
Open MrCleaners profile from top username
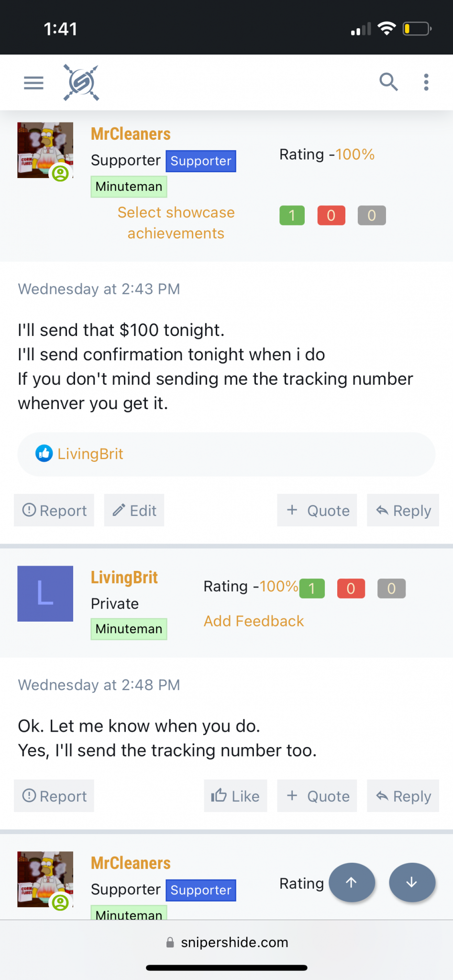click(x=131, y=134)
